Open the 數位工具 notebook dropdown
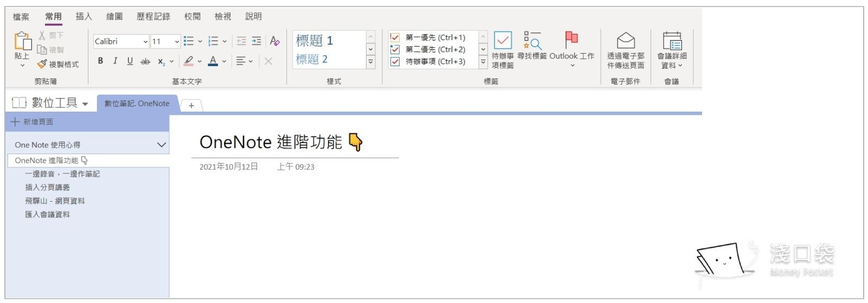The image size is (868, 303). click(x=85, y=104)
